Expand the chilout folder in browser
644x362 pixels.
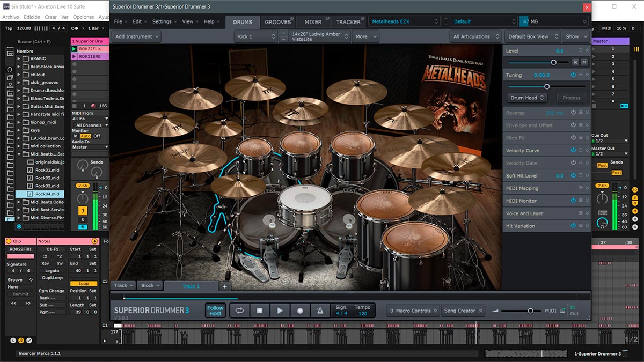tap(19, 75)
